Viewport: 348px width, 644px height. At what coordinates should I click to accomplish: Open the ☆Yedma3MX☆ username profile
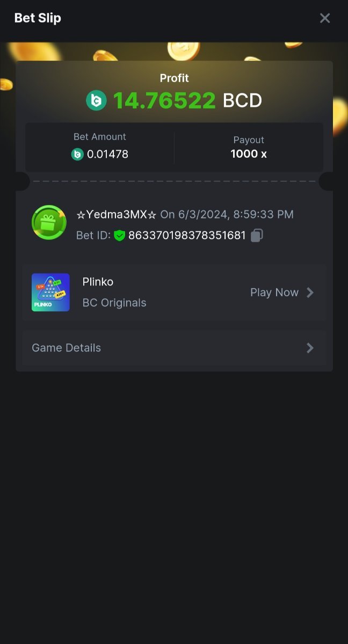[x=117, y=215]
